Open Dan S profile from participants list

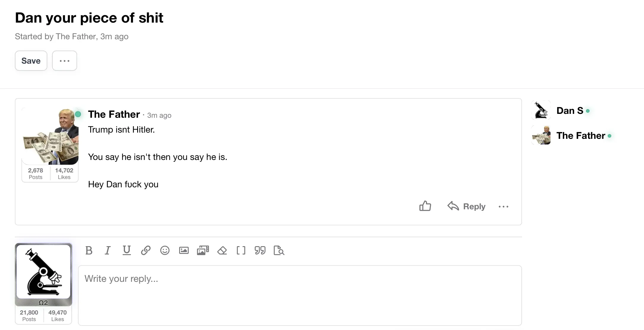(x=570, y=111)
